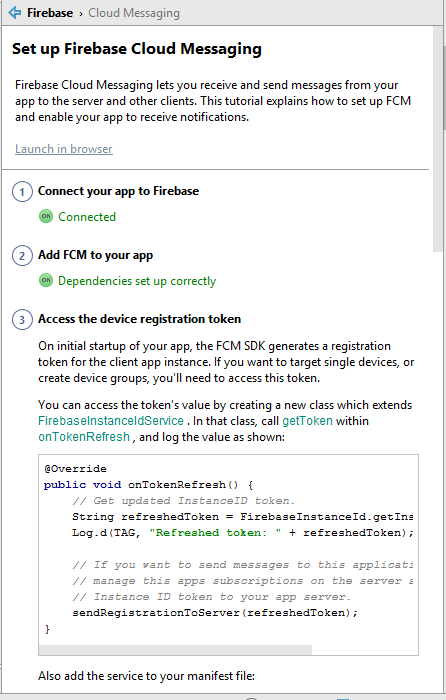Select the step 2 circle icon
446x700 pixels.
click(x=22, y=256)
